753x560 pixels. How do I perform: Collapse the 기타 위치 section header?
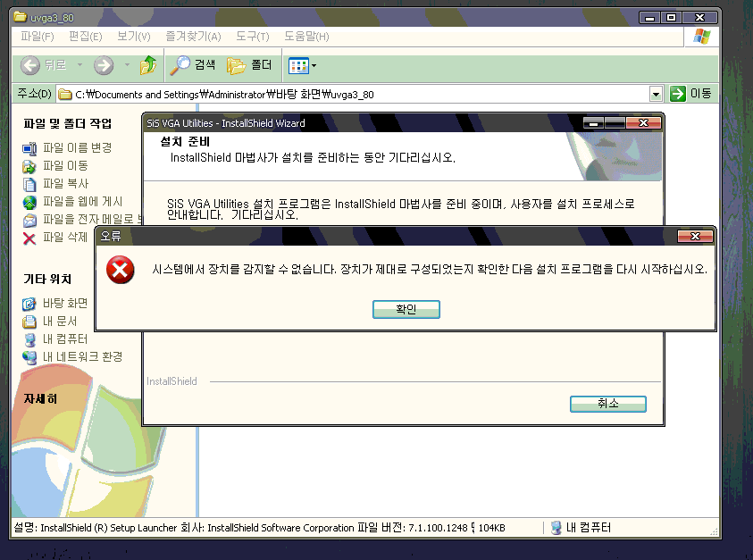point(47,279)
